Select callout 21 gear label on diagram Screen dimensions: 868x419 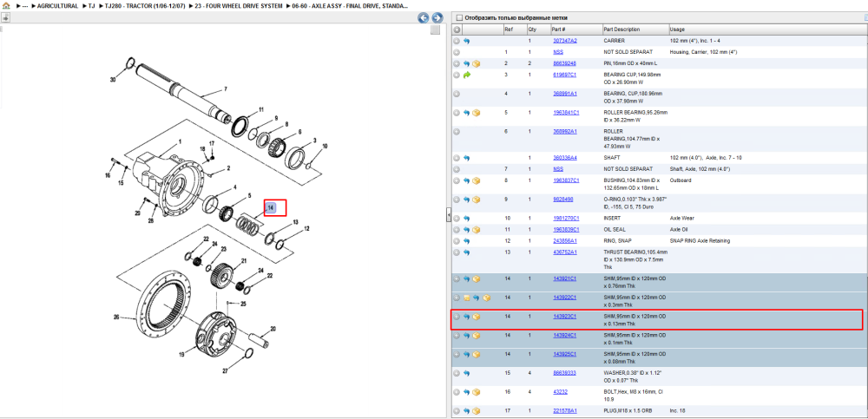(x=243, y=261)
